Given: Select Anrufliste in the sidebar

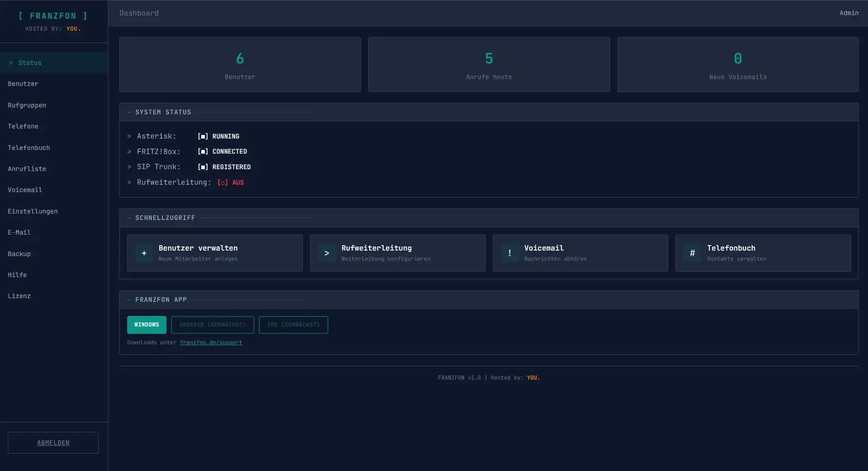Looking at the screenshot, I should (x=27, y=169).
